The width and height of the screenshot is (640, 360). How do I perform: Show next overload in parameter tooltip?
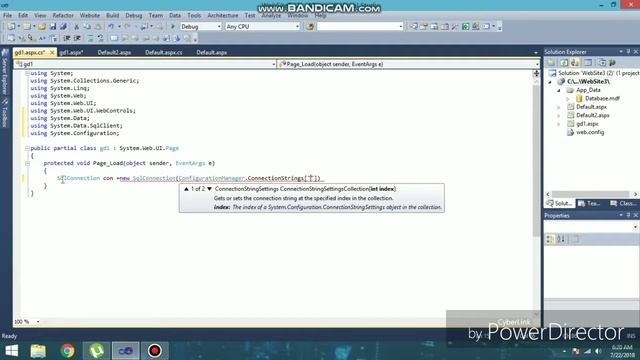[209, 189]
